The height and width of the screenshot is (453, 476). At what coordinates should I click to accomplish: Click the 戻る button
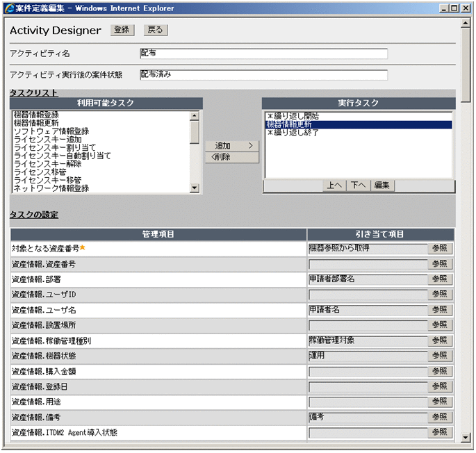(x=156, y=30)
